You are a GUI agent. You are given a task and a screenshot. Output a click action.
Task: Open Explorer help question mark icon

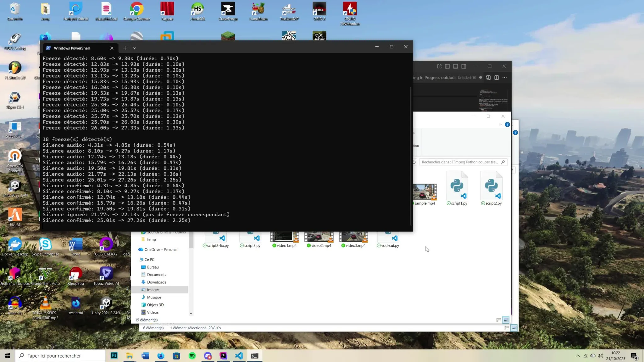point(507,125)
